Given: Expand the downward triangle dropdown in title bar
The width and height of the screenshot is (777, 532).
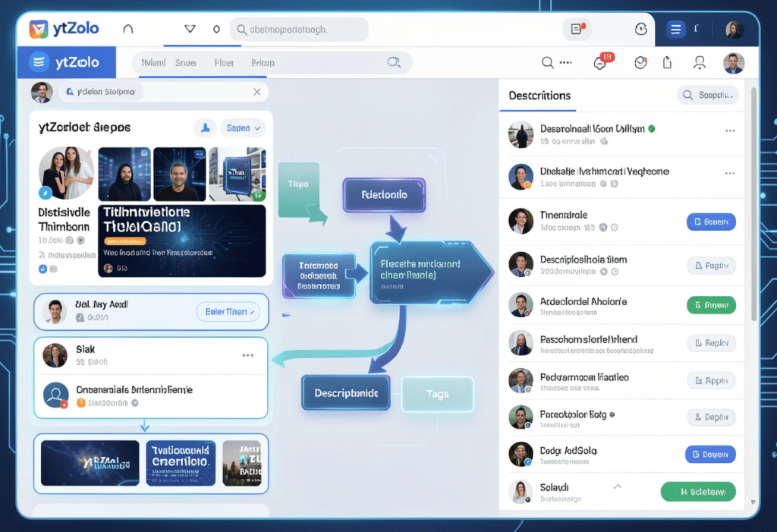Looking at the screenshot, I should tap(190, 30).
